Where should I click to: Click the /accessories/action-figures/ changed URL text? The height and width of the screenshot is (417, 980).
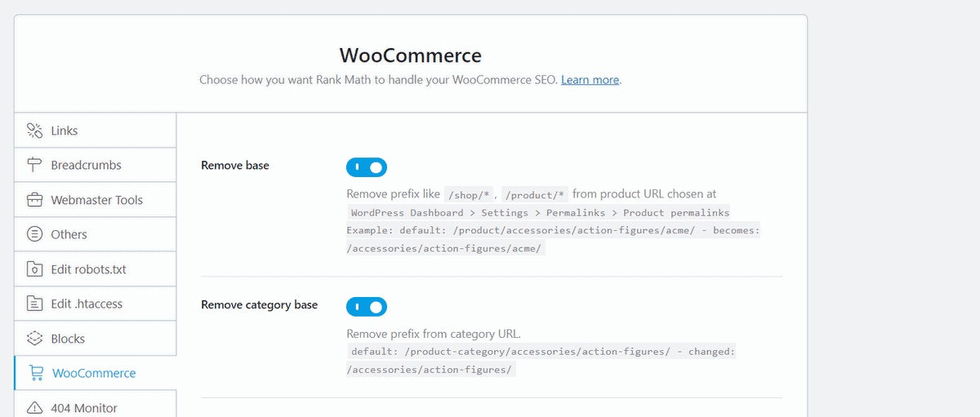click(431, 370)
